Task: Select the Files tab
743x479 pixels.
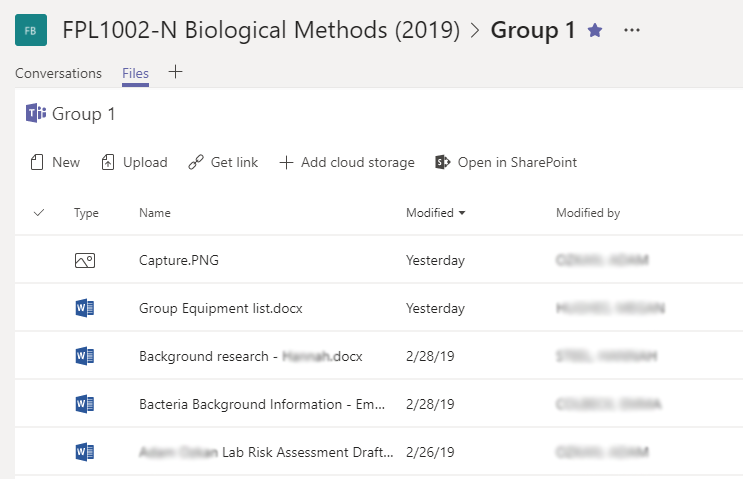Action: coord(135,73)
